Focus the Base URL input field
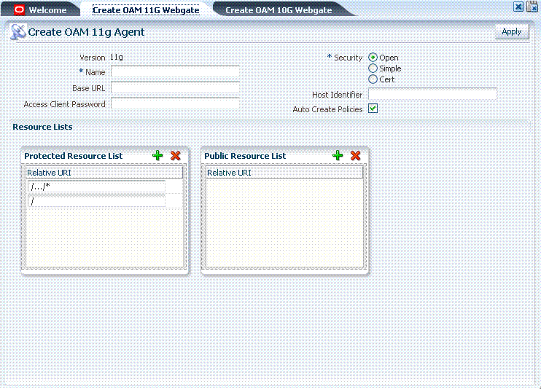Screen dimensions: 541x392 point(175,87)
